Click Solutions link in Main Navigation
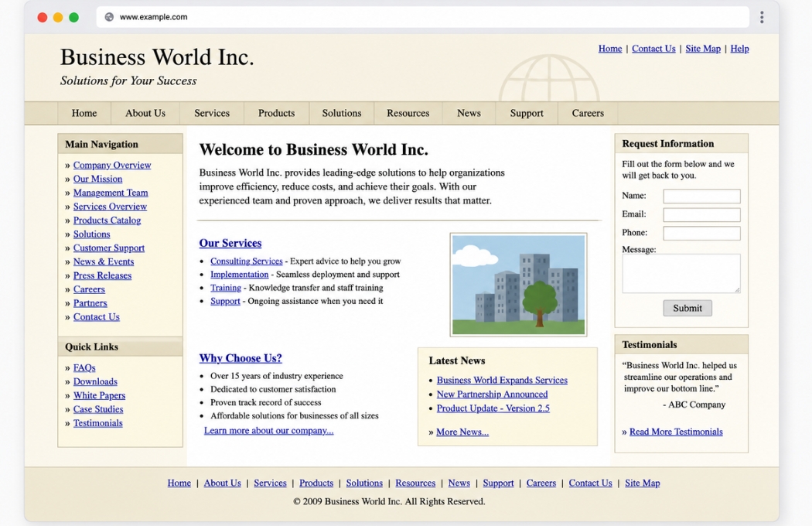 coord(92,234)
